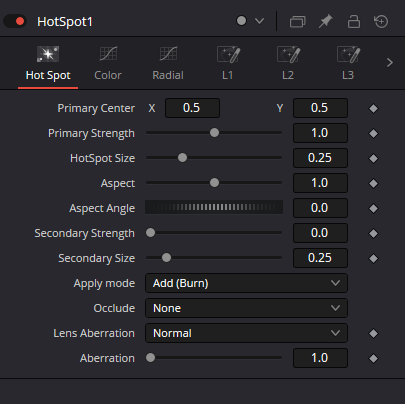This screenshot has width=405, height=404.
Task: Click Primary Center X value field
Action: (x=192, y=108)
